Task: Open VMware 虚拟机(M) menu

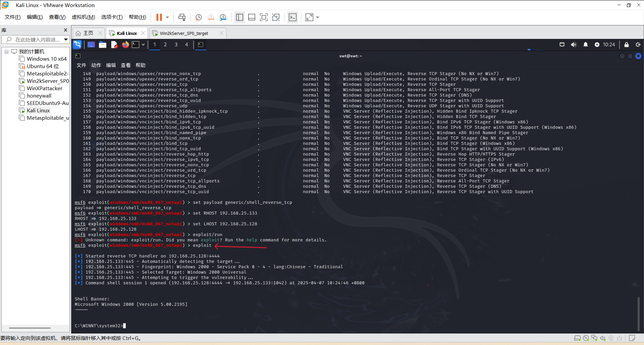Action: [84, 17]
